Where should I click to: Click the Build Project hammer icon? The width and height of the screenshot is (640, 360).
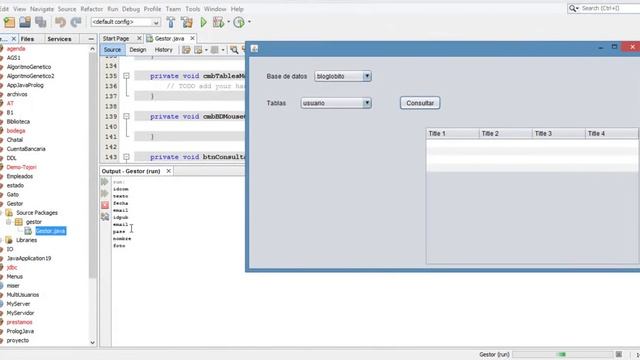pyautogui.click(x=171, y=22)
